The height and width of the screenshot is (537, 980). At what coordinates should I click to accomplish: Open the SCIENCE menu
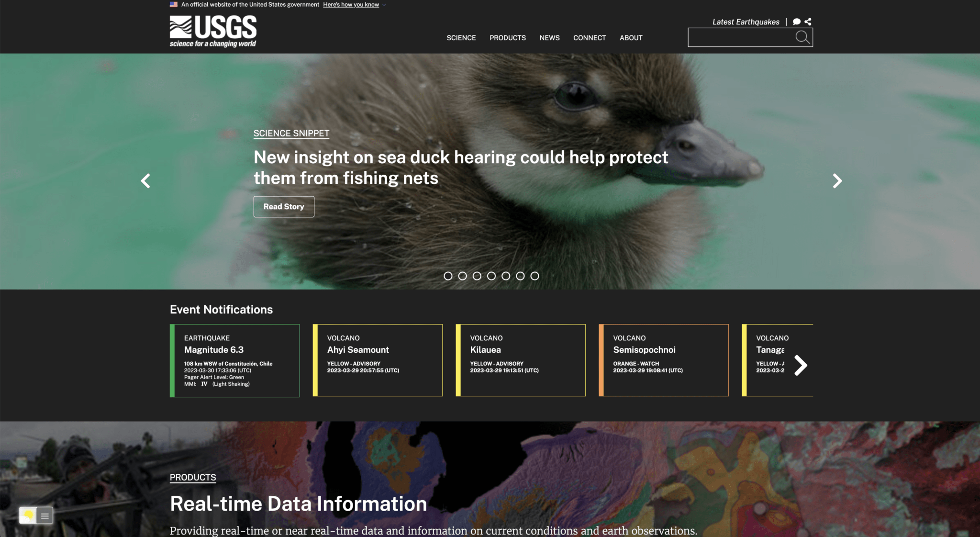point(461,38)
